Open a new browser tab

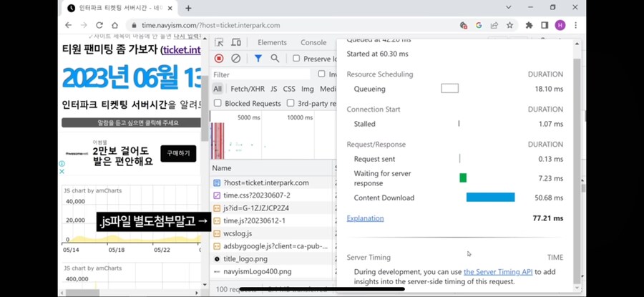point(188,8)
